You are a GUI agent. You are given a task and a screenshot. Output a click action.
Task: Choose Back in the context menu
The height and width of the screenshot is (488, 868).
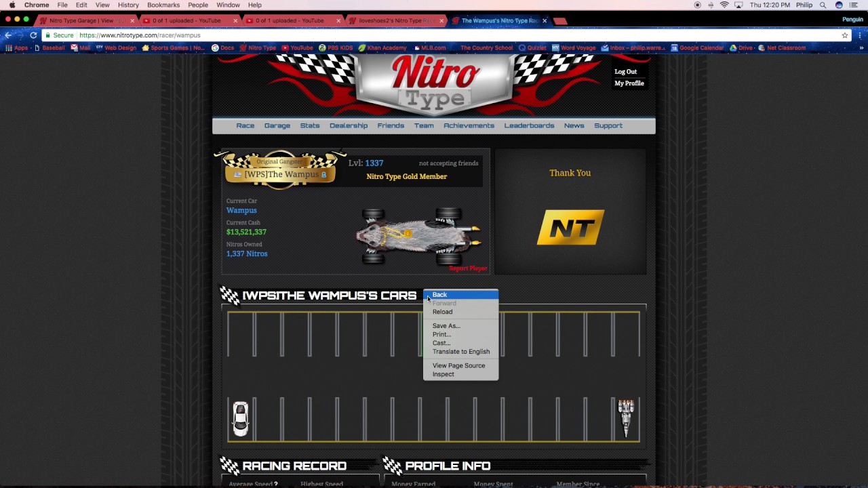pyautogui.click(x=461, y=295)
